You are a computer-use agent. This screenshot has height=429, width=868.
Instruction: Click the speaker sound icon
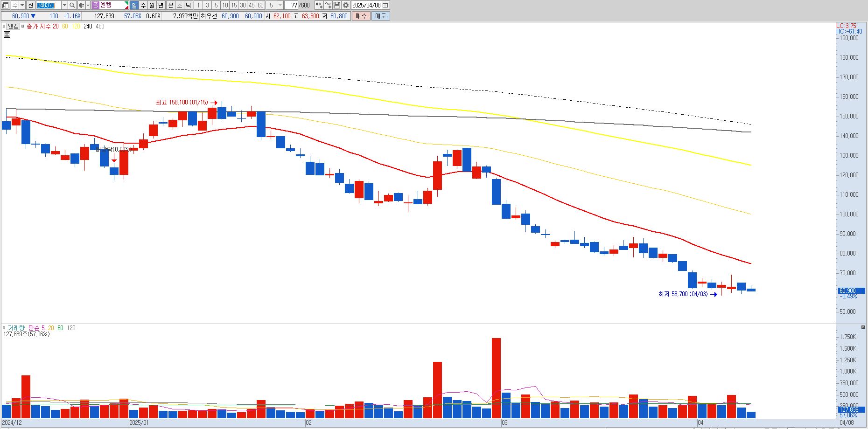click(x=81, y=5)
